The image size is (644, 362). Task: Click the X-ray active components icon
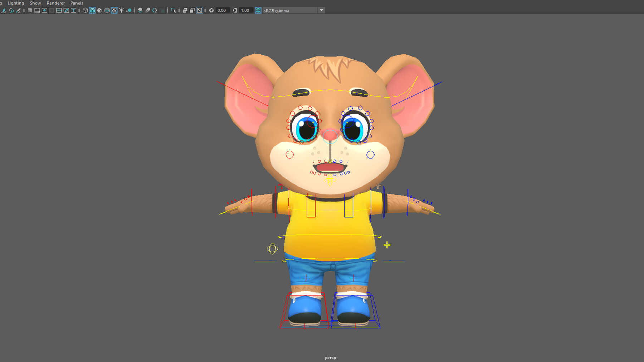coord(192,10)
